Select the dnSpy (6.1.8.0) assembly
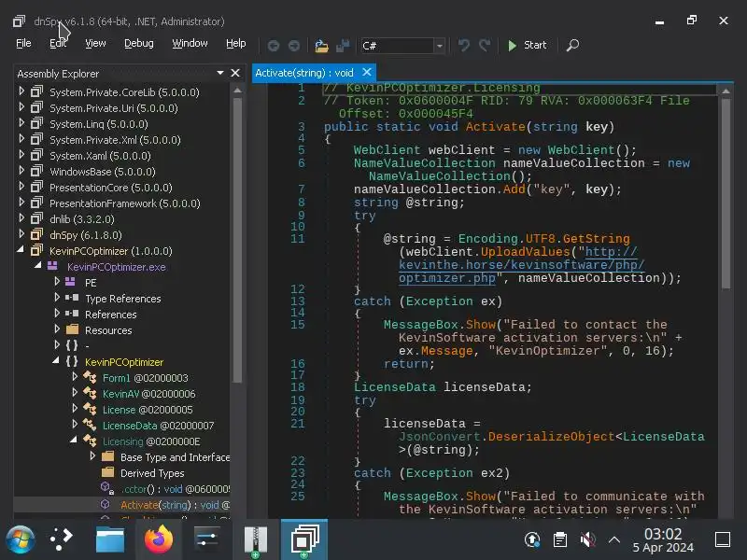747x560 pixels. click(x=86, y=235)
